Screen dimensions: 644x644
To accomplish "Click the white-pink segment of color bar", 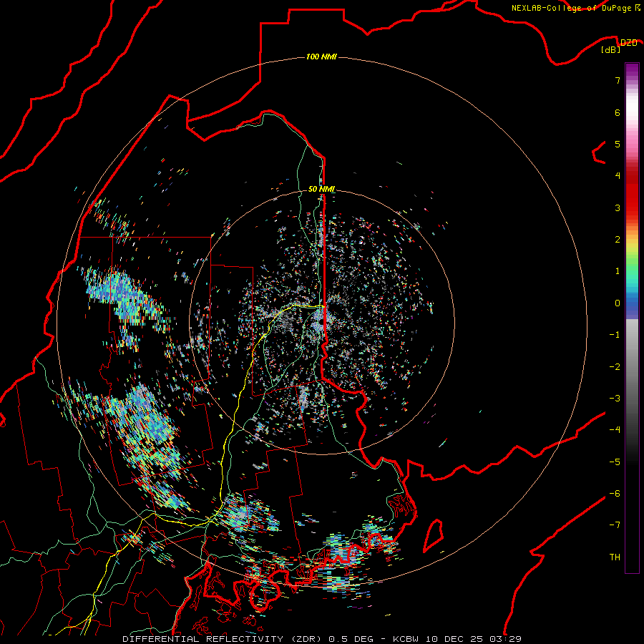I will [632, 119].
